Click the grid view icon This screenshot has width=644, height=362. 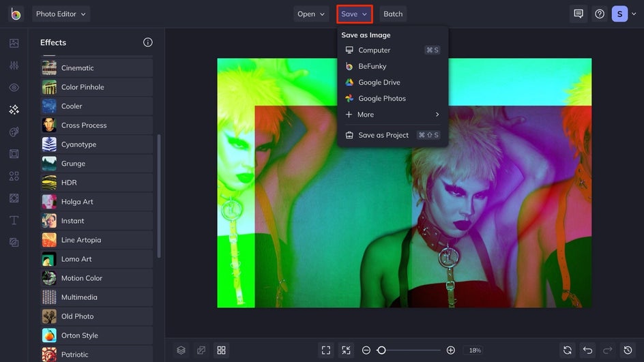pyautogui.click(x=221, y=350)
